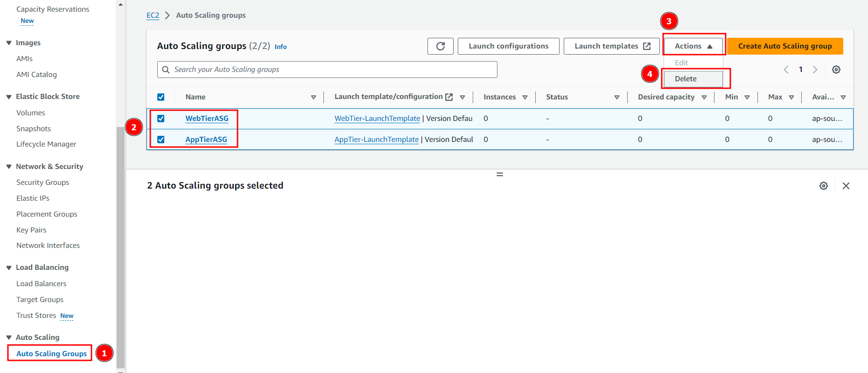
Task: Open the WebTierASG group link
Action: [x=207, y=119]
